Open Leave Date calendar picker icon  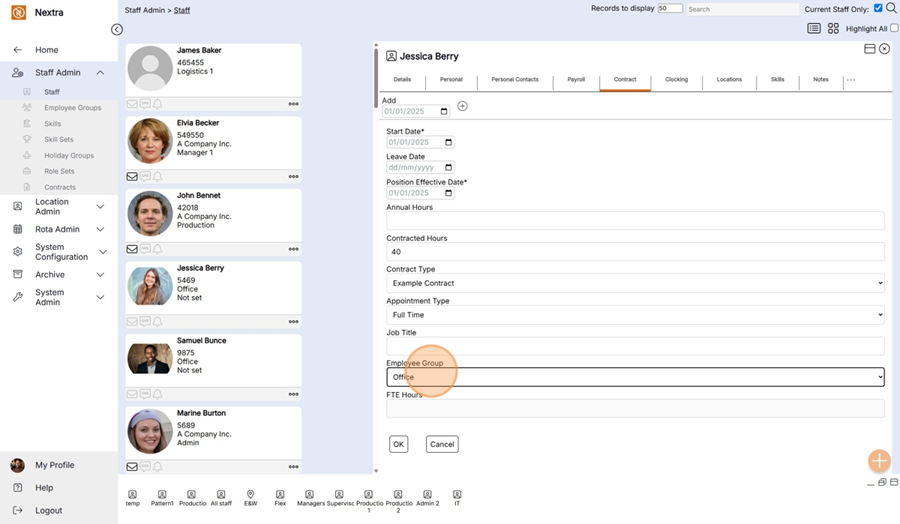(x=448, y=168)
